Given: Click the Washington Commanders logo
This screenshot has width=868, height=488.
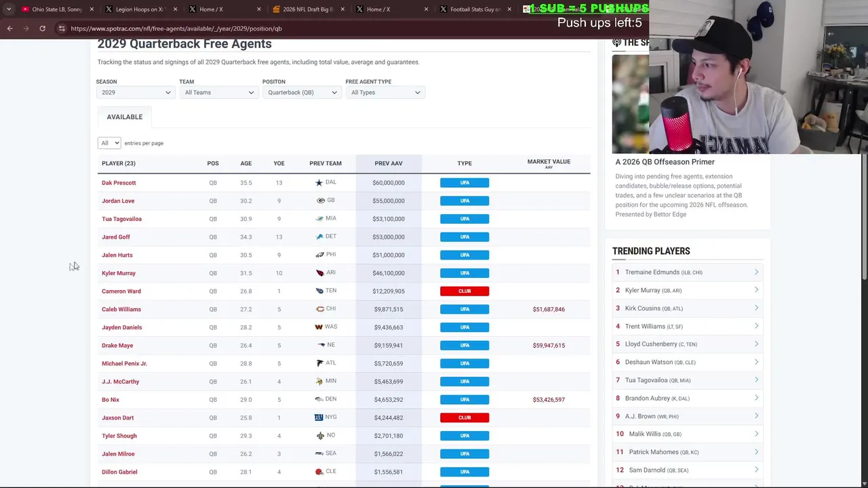Looking at the screenshot, I should pos(318,327).
